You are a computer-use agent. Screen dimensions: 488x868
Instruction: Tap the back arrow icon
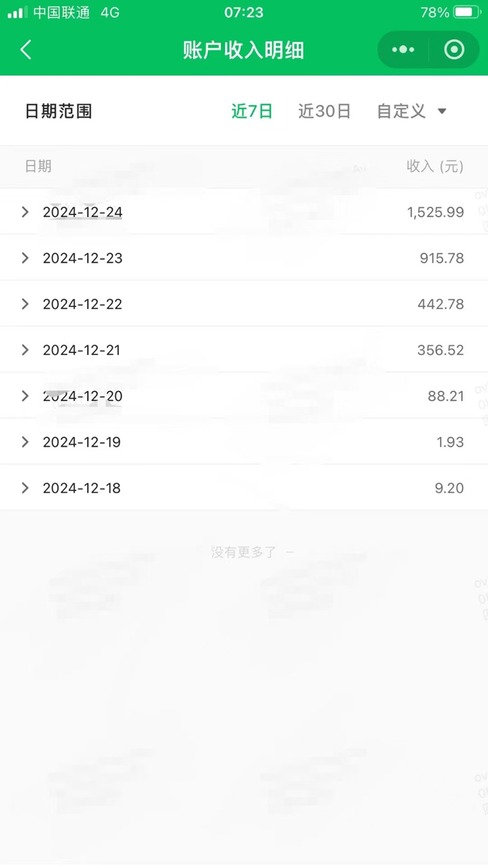(26, 49)
